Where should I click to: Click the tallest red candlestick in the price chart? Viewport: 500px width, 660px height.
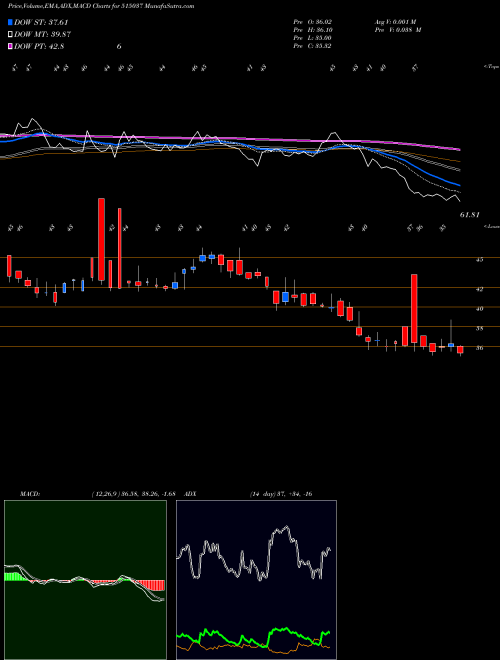[x=101, y=239]
